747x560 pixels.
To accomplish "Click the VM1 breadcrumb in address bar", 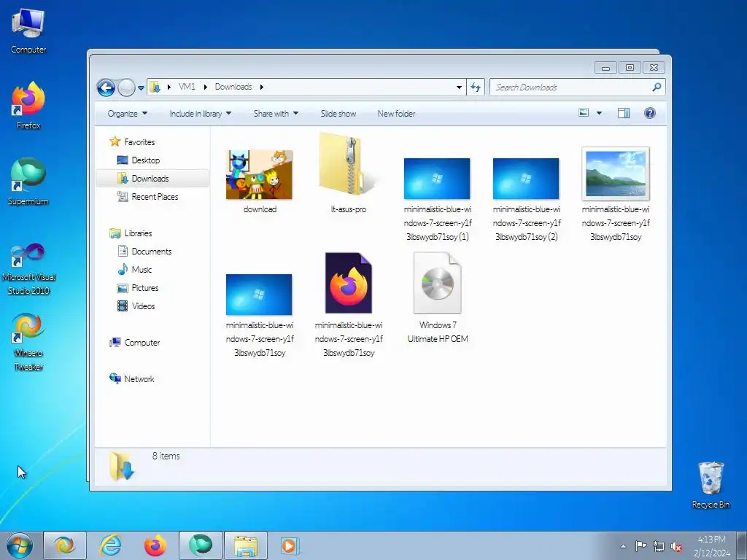I will tap(187, 87).
